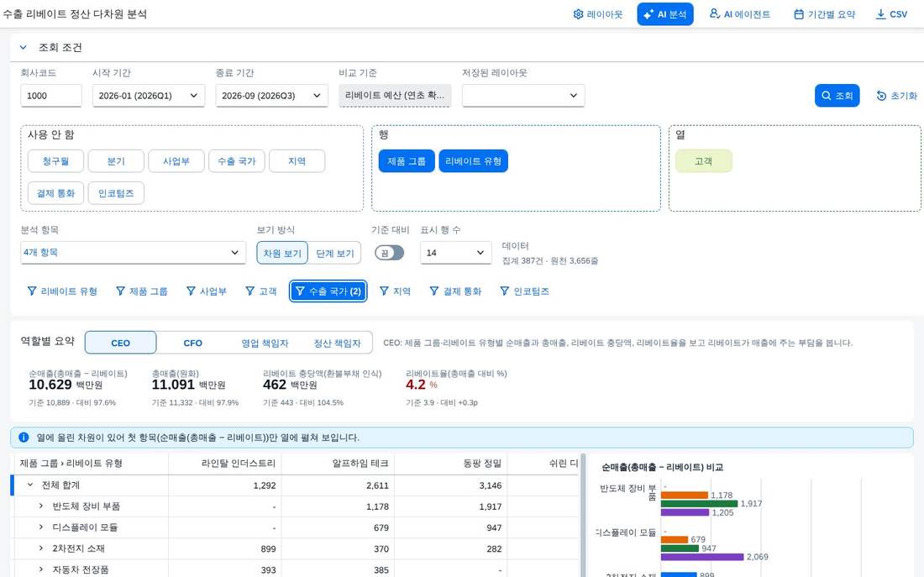
Task: Click the orange 1,178 chart bar
Action: coord(684,495)
